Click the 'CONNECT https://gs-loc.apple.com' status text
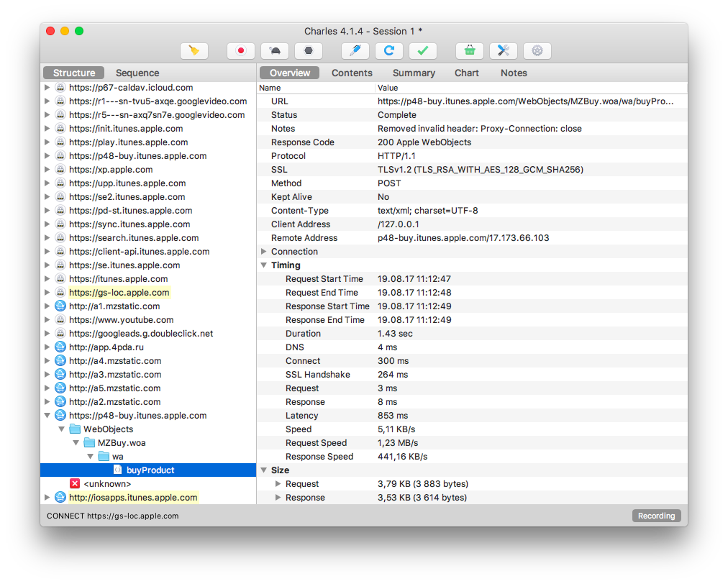The image size is (728, 584). coord(113,516)
